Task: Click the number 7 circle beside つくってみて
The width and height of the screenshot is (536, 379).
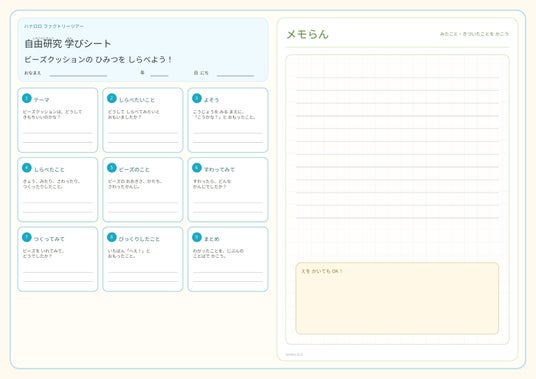Action: click(x=27, y=238)
